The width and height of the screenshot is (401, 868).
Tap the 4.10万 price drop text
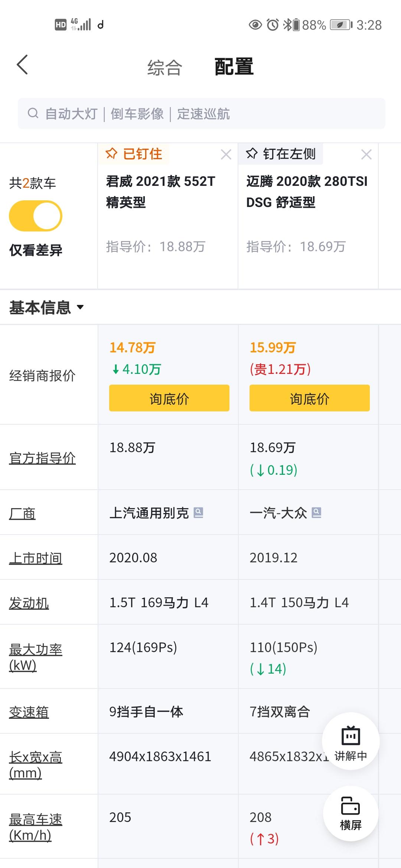(136, 369)
